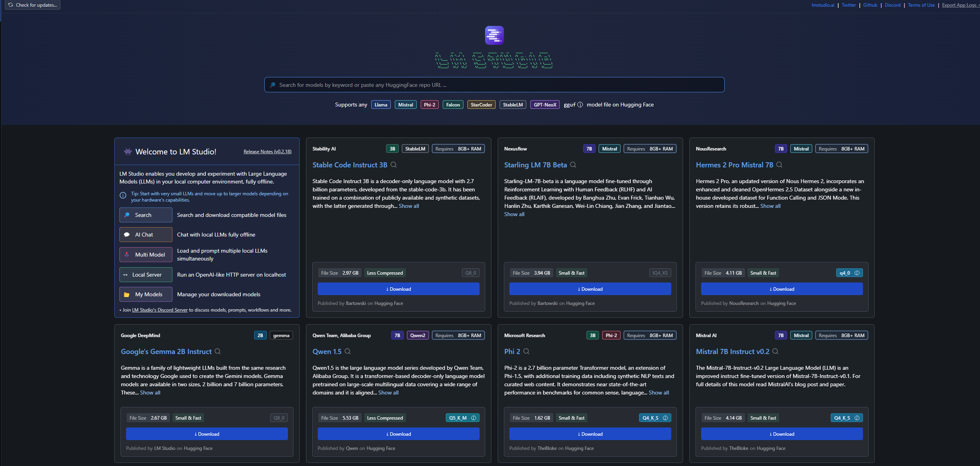Viewport: 980px width, 466px height.
Task: Click magnifier icon next to Stable Code Instruct 3B
Action: point(394,165)
